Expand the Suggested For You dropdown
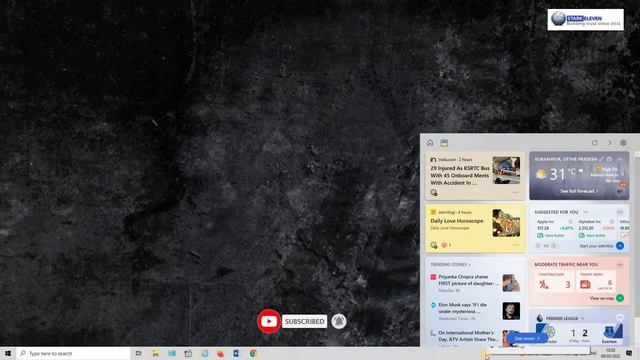Image resolution: width=640 pixels, height=360 pixels. (586, 212)
